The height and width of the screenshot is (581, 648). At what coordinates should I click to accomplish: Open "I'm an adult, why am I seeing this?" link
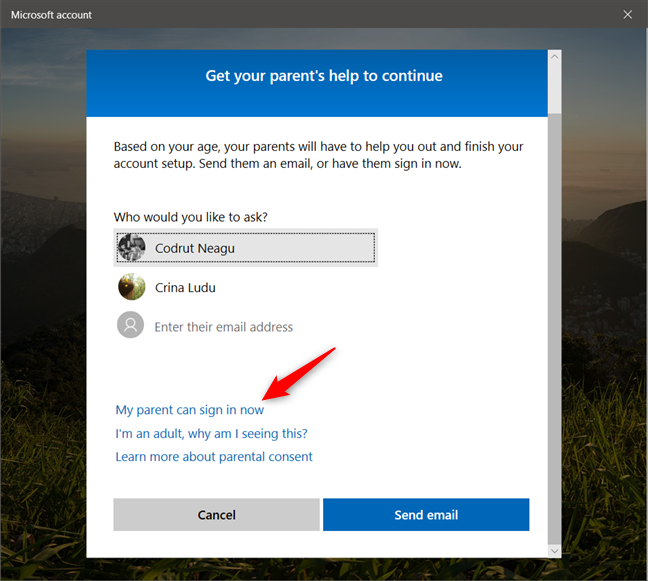(211, 433)
